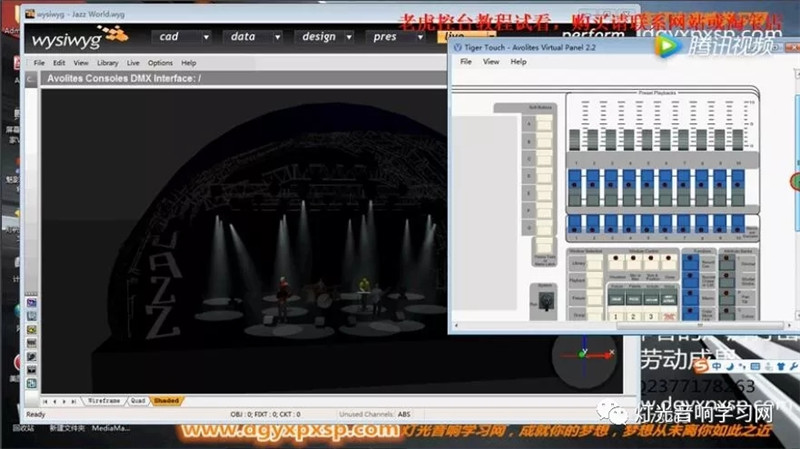The height and width of the screenshot is (449, 800).
Task: Click the previous-tab arrow beside Wireframe
Action: 55,402
